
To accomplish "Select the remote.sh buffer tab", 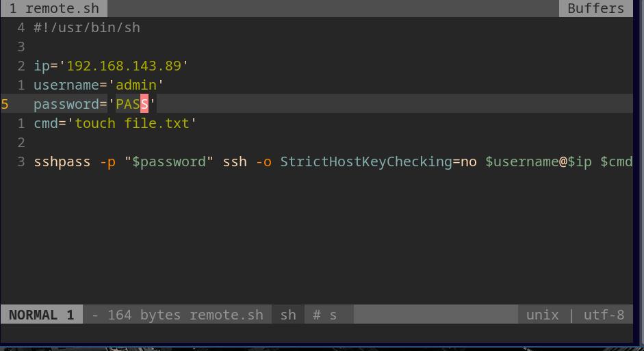I will (54, 8).
